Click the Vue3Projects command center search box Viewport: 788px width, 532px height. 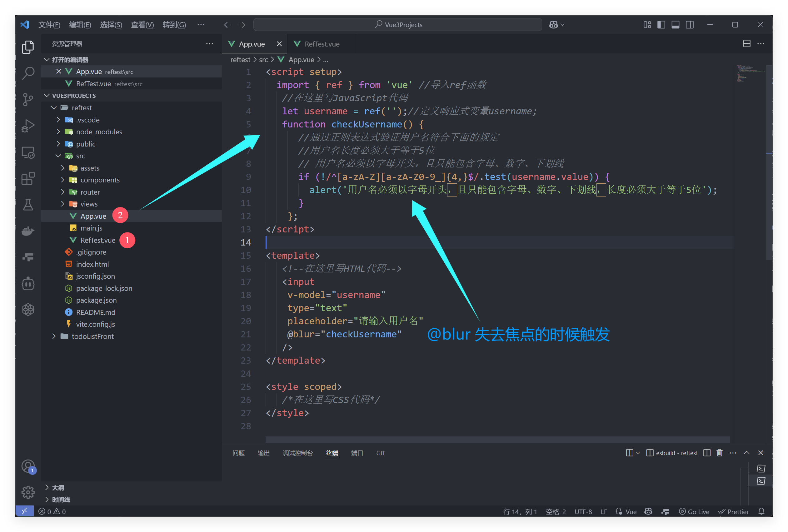point(398,25)
